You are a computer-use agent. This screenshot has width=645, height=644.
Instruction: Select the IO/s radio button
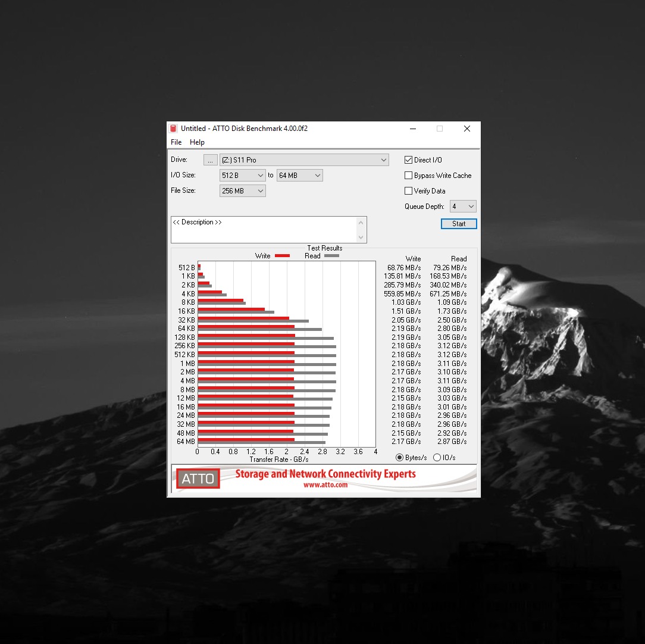coord(437,458)
